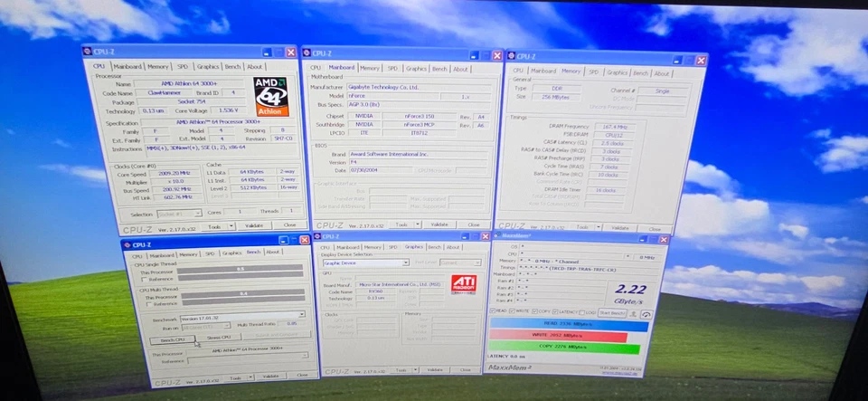Open the Graphic Device selection dropdown
The height and width of the screenshot is (401, 868).
pyautogui.click(x=406, y=263)
